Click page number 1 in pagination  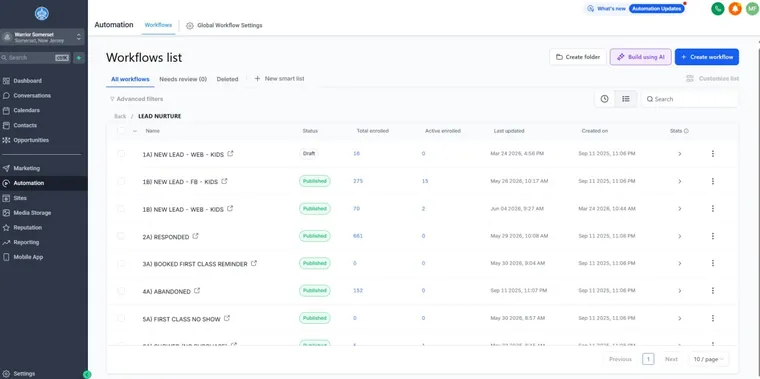tap(648, 359)
